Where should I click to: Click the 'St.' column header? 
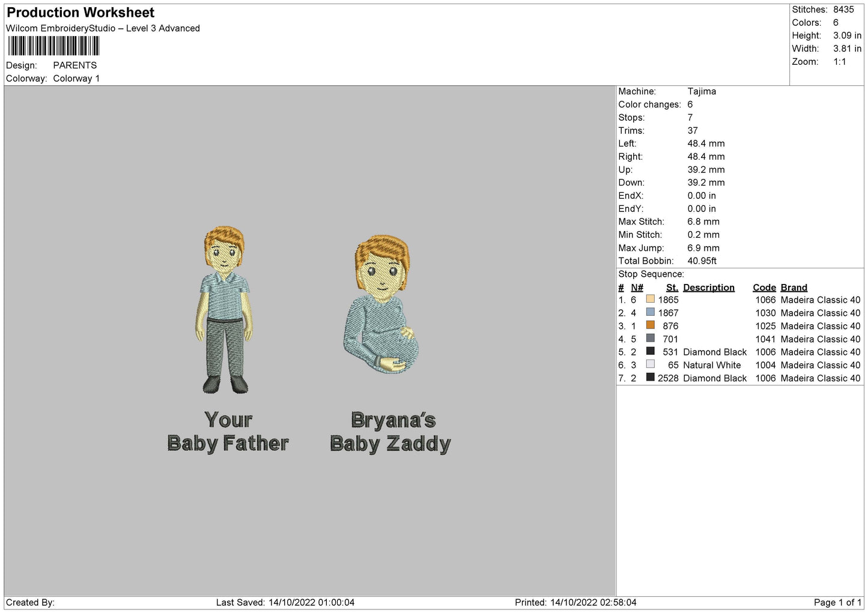[672, 288]
